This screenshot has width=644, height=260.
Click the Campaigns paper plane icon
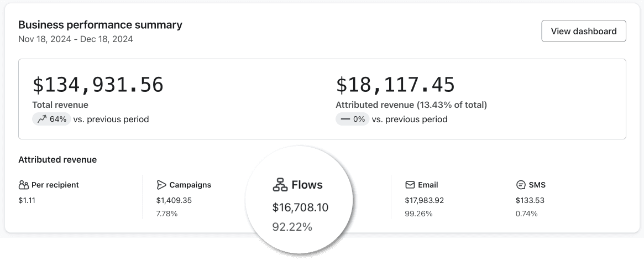click(161, 185)
